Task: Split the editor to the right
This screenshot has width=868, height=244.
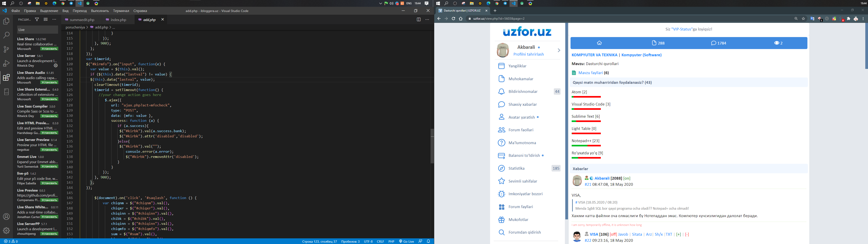Action: pyautogui.click(x=418, y=20)
